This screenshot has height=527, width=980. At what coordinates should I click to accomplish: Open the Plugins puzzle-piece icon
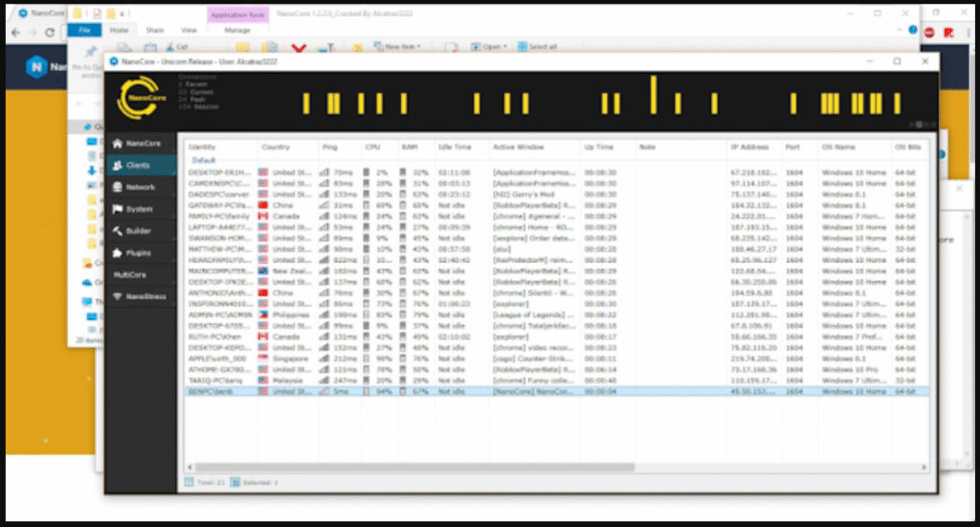(118, 253)
